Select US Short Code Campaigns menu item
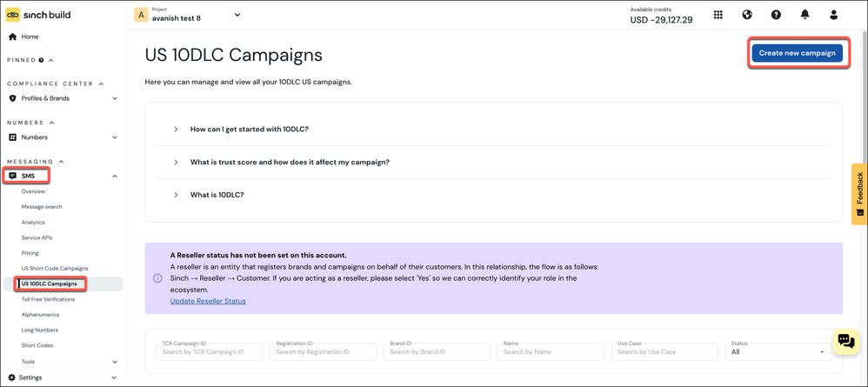The image size is (868, 387). point(55,268)
